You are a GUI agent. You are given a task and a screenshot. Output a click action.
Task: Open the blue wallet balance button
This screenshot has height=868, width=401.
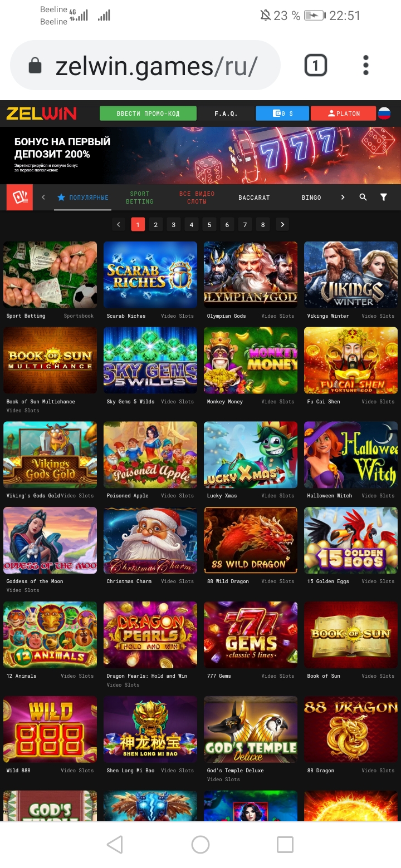pos(282,114)
